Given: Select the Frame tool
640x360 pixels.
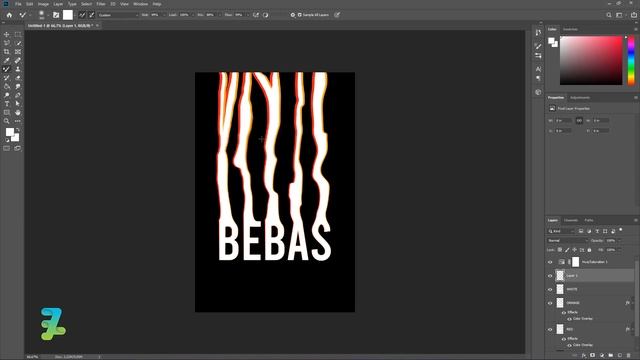Looking at the screenshot, I should click(18, 52).
